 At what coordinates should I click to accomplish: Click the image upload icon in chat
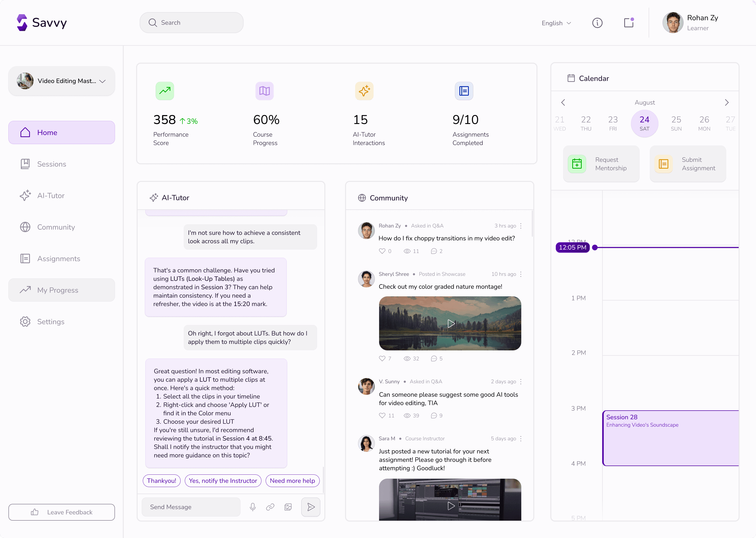288,507
